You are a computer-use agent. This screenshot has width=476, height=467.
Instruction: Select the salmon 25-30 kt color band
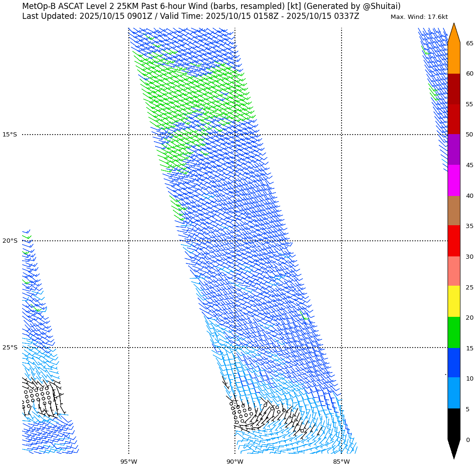click(x=453, y=271)
